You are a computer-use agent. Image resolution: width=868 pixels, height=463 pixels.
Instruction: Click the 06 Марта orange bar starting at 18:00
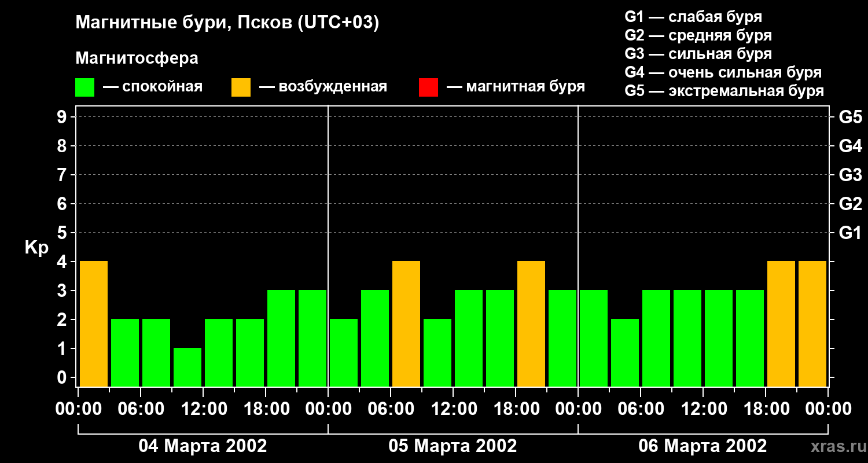(x=781, y=324)
